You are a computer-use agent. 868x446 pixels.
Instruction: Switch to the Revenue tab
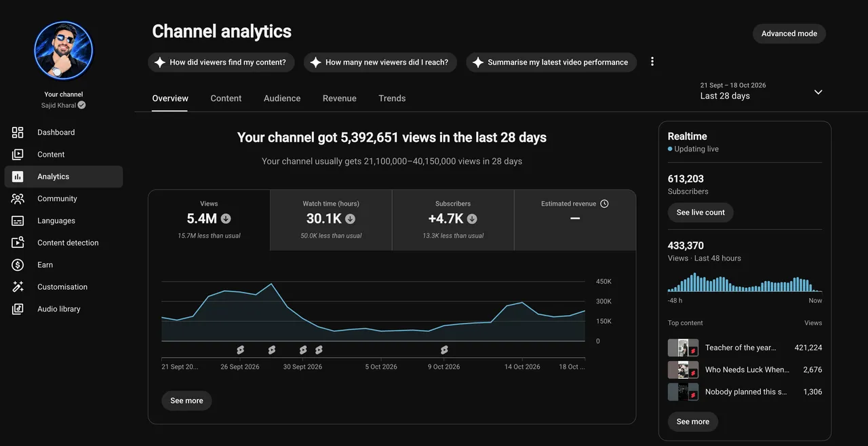(x=340, y=98)
